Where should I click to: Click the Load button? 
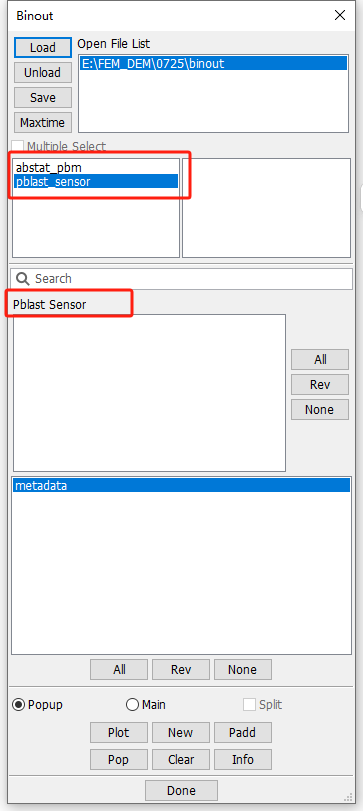tap(42, 48)
